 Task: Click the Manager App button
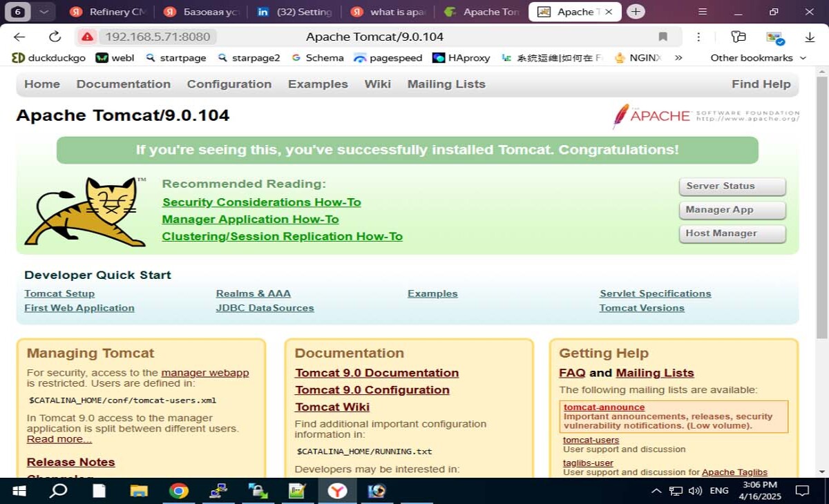pyautogui.click(x=732, y=210)
